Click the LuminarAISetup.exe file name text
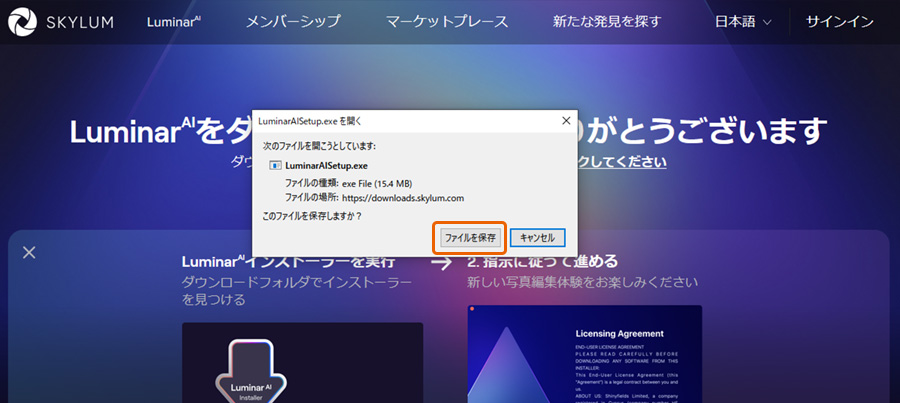Image resolution: width=900 pixels, height=403 pixels. coord(326,165)
